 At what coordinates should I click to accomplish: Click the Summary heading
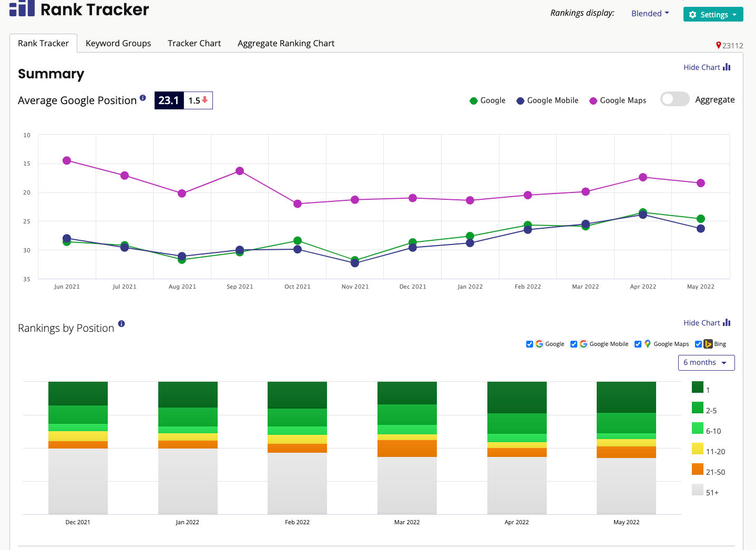pyautogui.click(x=51, y=74)
